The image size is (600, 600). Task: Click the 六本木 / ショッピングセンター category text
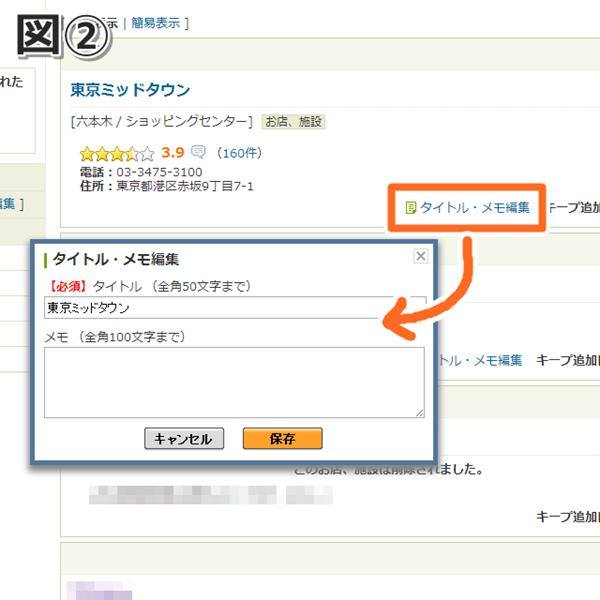161,122
